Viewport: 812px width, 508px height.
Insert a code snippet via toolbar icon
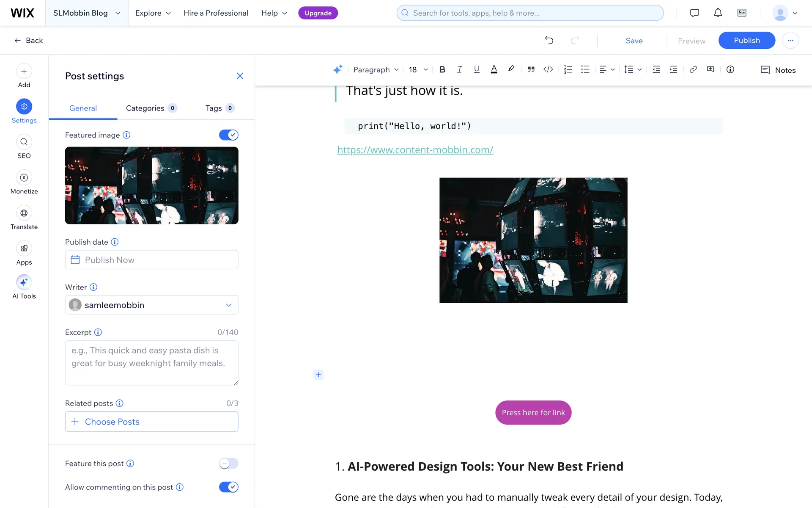pyautogui.click(x=548, y=69)
